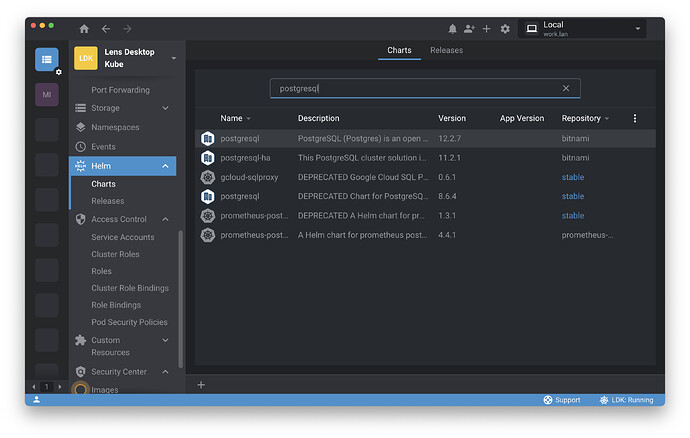The height and width of the screenshot is (438, 690).
Task: Click the plus icon in bottom bar
Action: (201, 385)
